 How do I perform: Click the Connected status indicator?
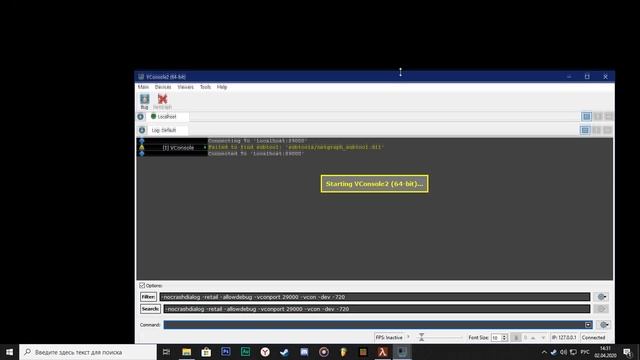coord(593,338)
